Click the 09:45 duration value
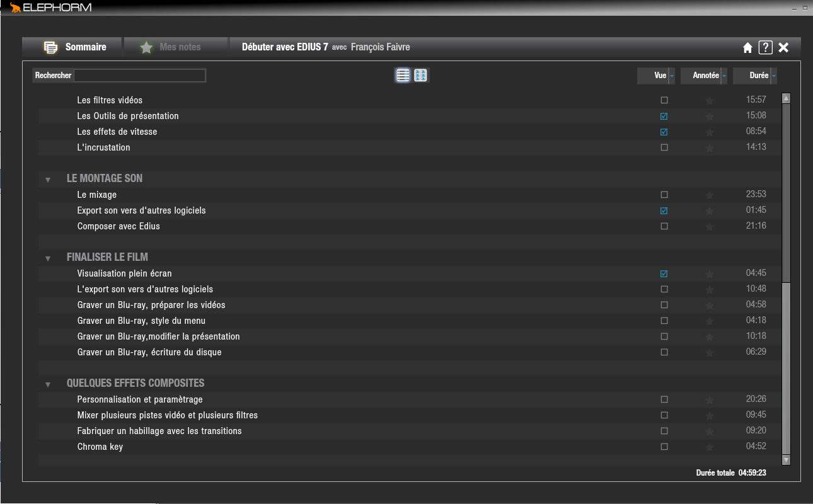The image size is (813, 504). click(x=756, y=415)
